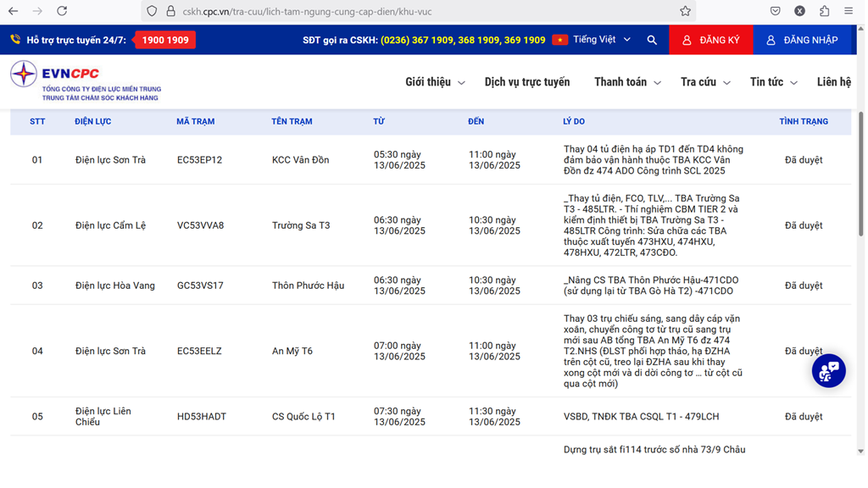Open Pocket save icon
The image size is (868, 488).
pos(775,11)
